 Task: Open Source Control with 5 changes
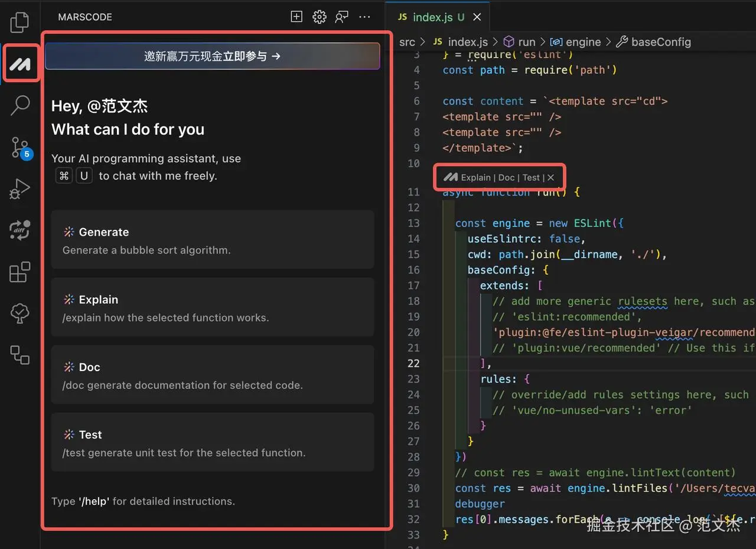(21, 148)
